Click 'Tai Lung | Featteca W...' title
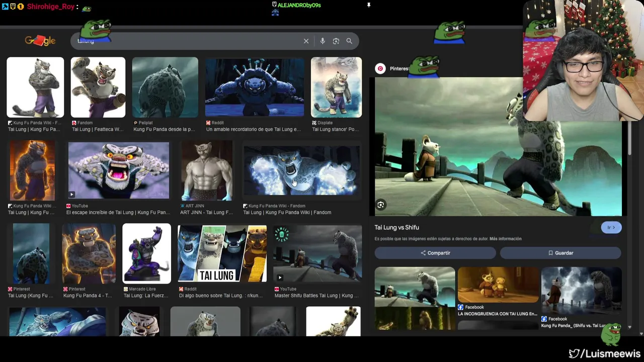Viewport: 644px width, 362px height. (x=98, y=129)
